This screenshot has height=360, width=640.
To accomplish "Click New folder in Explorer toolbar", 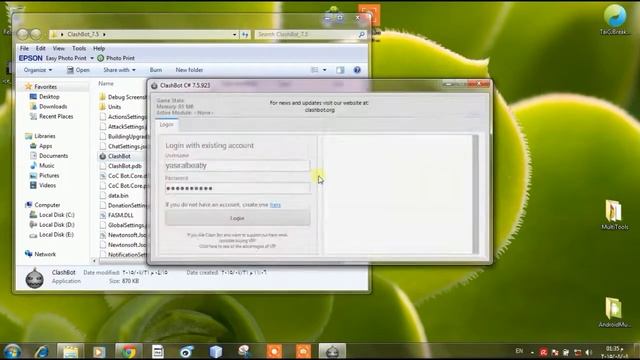I will tap(189, 70).
